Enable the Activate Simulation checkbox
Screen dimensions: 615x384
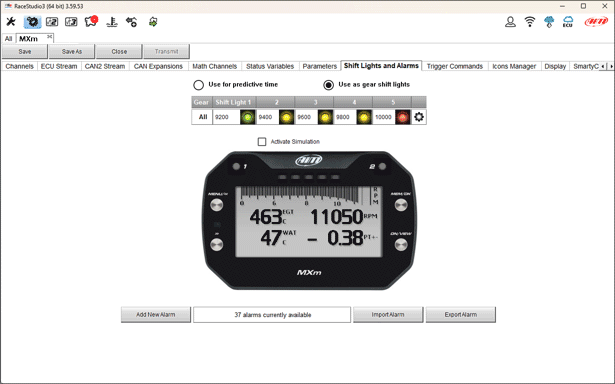pos(262,142)
